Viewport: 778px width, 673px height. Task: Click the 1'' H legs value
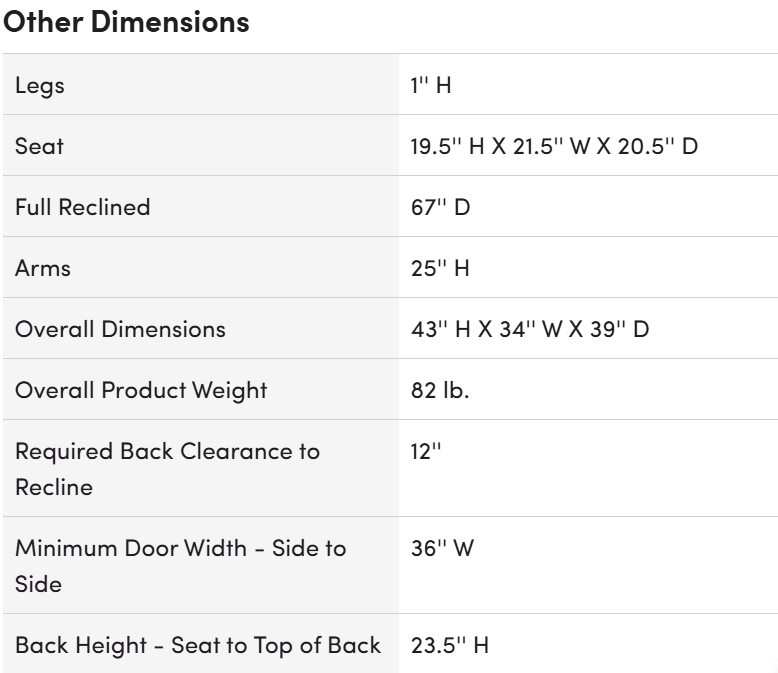coord(431,86)
